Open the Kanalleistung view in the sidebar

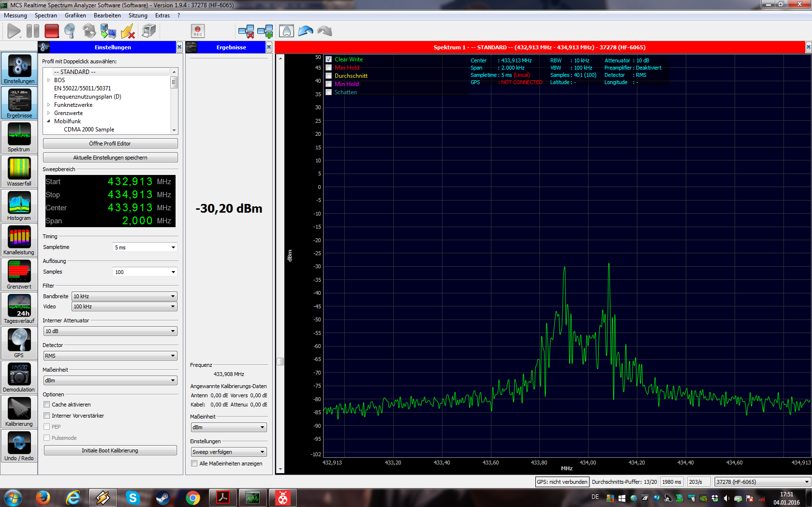pos(19,240)
